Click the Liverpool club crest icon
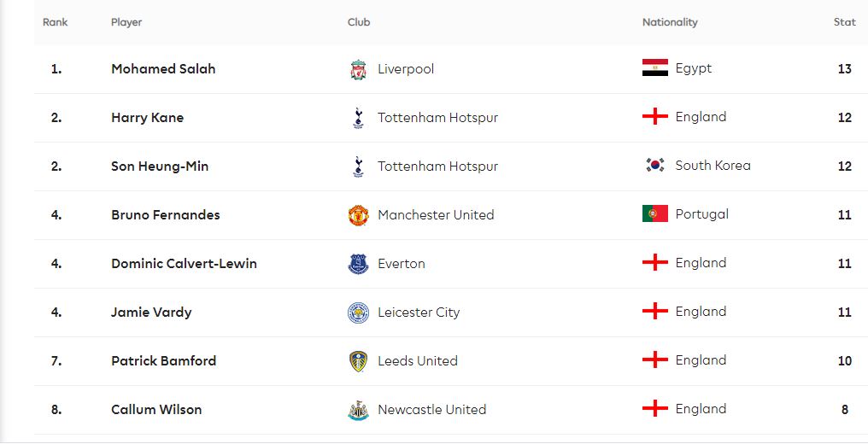The height and width of the screenshot is (444, 868). pos(358,70)
